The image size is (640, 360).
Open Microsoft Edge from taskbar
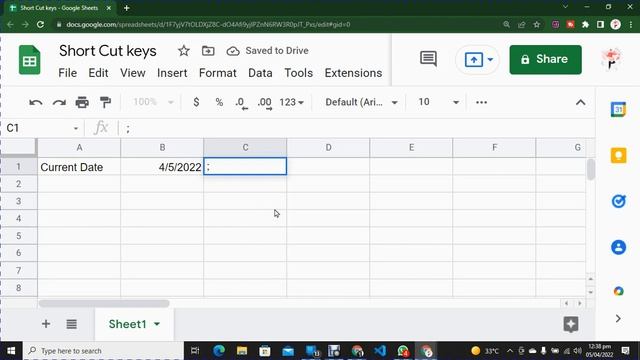click(219, 351)
